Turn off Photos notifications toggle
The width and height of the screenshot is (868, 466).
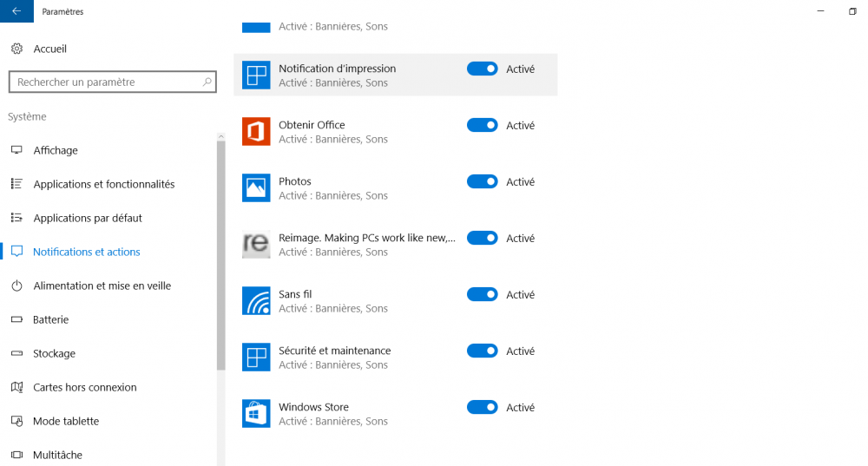pyautogui.click(x=482, y=181)
